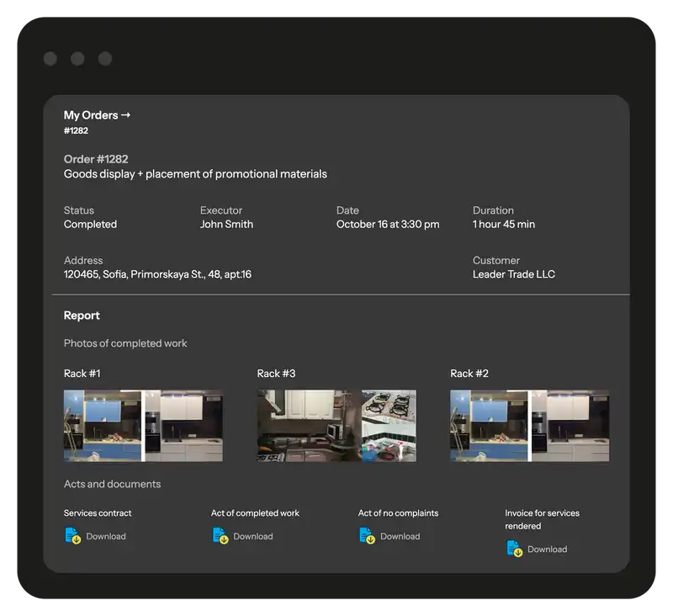This screenshot has height=616, width=673.
Task: View the Rack #3 gas stove photo
Action: pyautogui.click(x=389, y=425)
